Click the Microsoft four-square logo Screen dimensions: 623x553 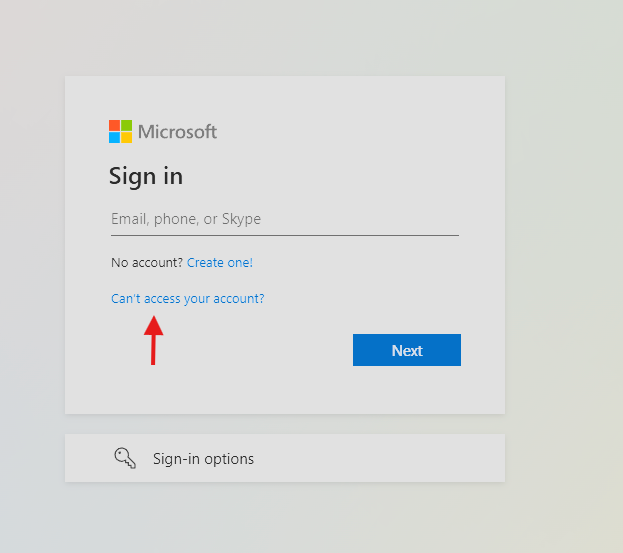point(120,131)
